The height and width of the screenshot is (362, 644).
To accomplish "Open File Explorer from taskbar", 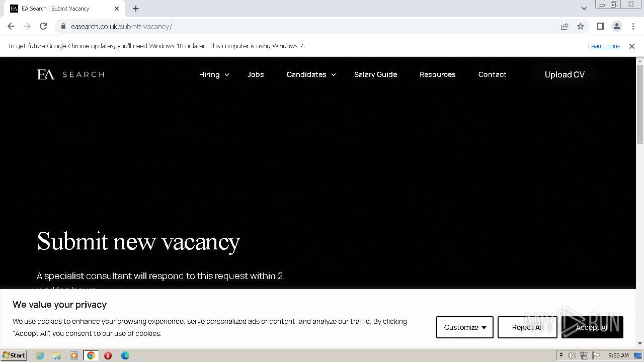I will click(x=57, y=355).
